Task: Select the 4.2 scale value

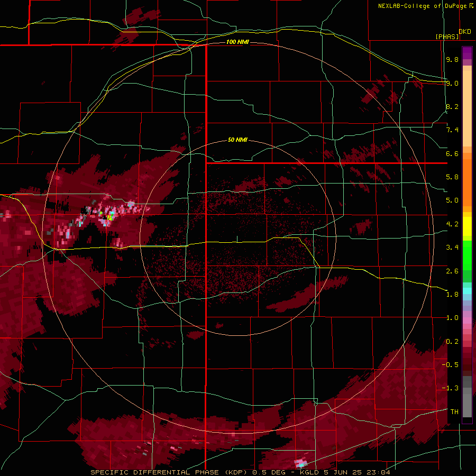Action: 452,224
